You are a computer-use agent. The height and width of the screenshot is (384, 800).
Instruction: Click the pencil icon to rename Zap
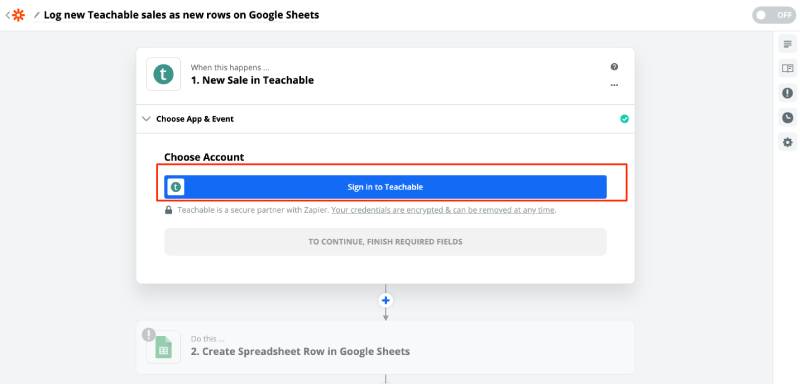point(37,15)
